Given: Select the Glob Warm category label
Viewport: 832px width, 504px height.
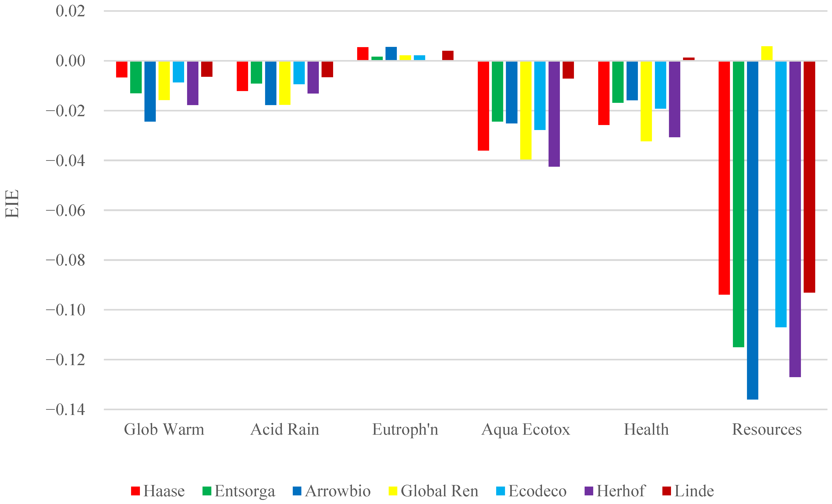Looking at the screenshot, I should tap(164, 429).
